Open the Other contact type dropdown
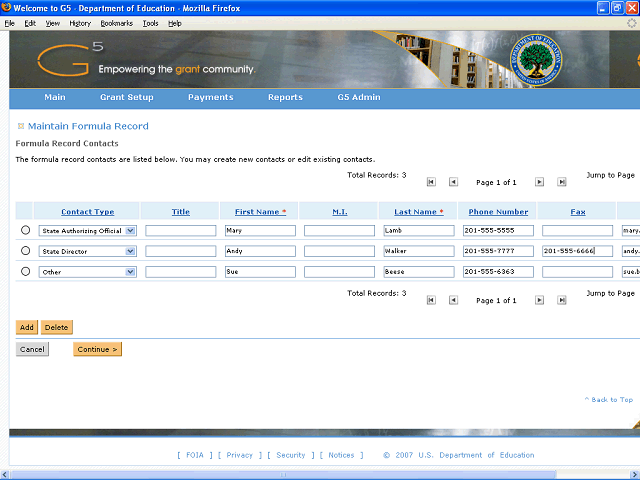 [x=130, y=271]
